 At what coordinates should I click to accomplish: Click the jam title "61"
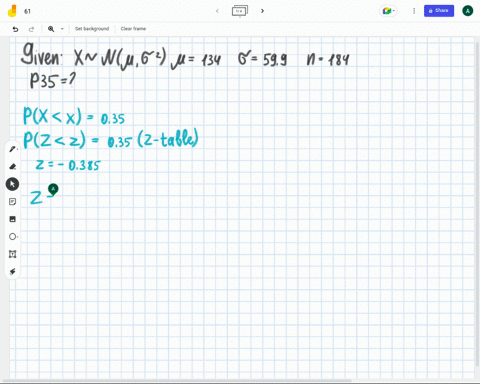(27, 11)
